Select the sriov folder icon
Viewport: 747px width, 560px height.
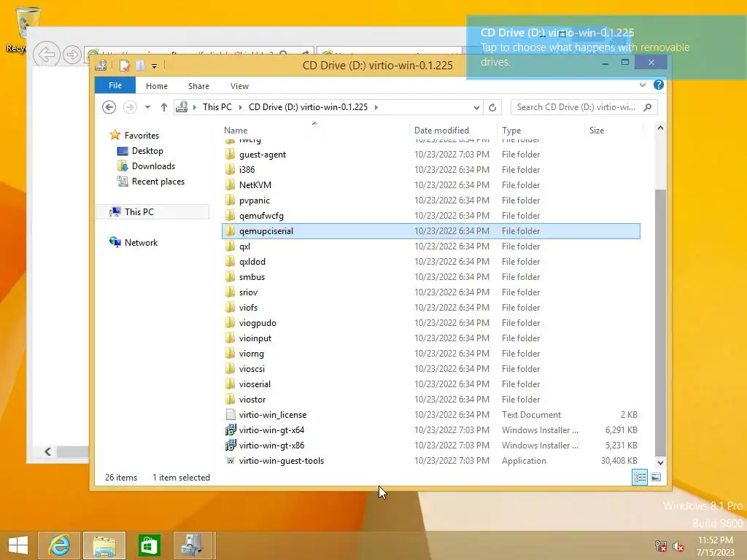[230, 292]
